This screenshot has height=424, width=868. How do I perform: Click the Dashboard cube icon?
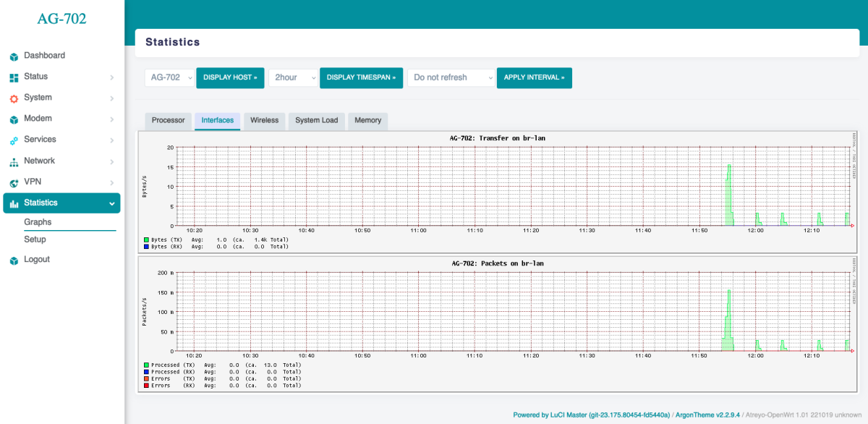14,56
